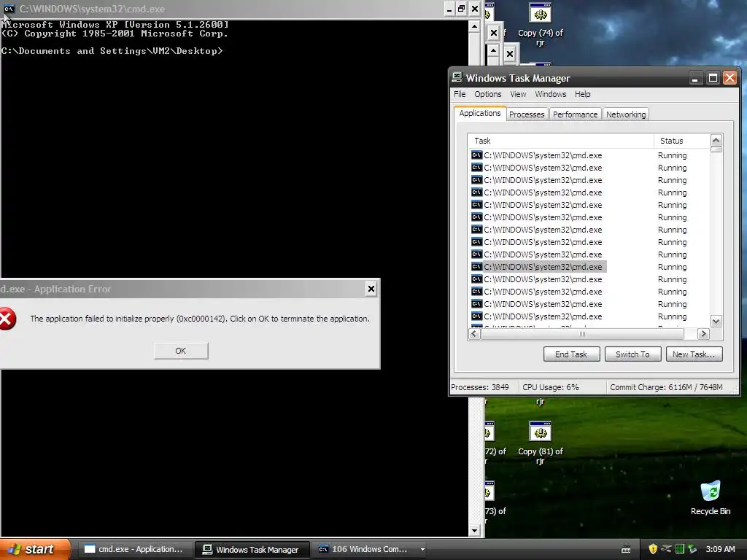
Task: Click the cmd prompt line C:\Documents and Settings\VM2\Desktop>
Action: tap(112, 51)
